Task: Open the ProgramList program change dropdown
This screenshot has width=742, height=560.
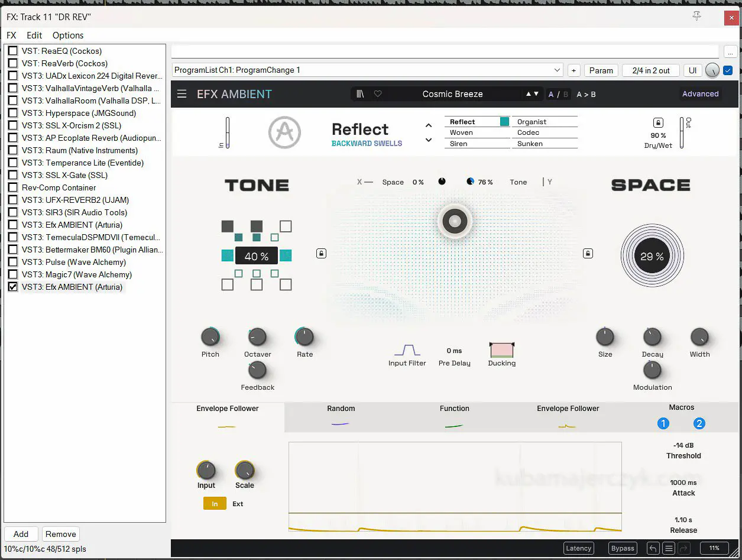Action: click(367, 70)
